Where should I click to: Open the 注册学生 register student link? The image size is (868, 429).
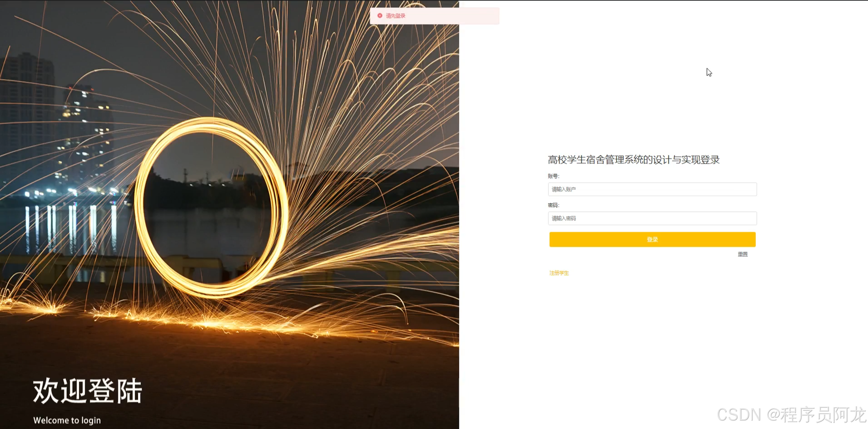point(559,273)
